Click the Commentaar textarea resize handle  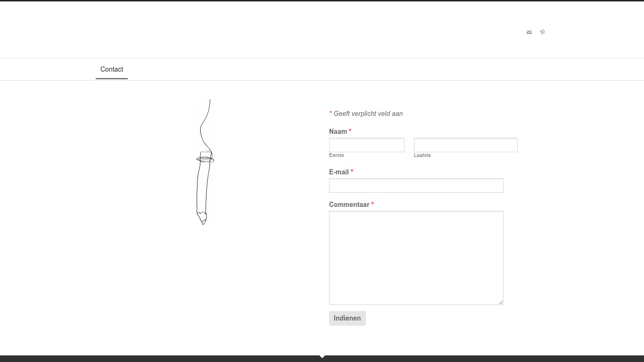[x=501, y=302]
